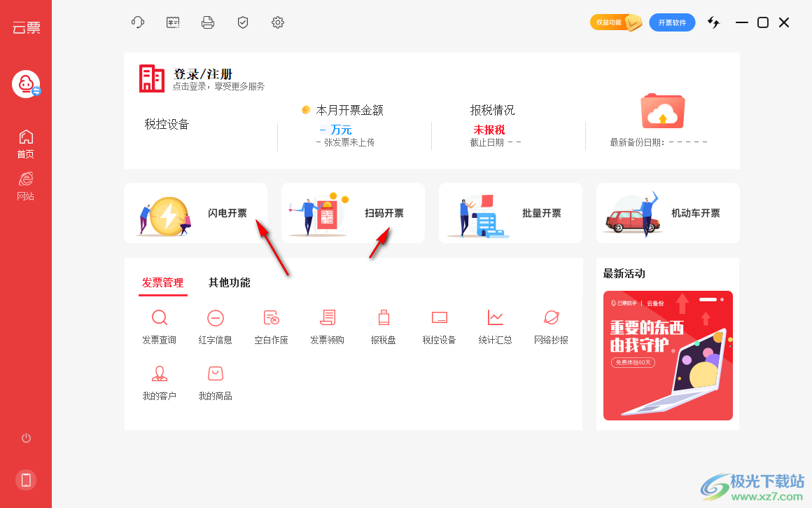The image size is (812, 508).
Task: Open printer settings icon
Action: tap(208, 22)
